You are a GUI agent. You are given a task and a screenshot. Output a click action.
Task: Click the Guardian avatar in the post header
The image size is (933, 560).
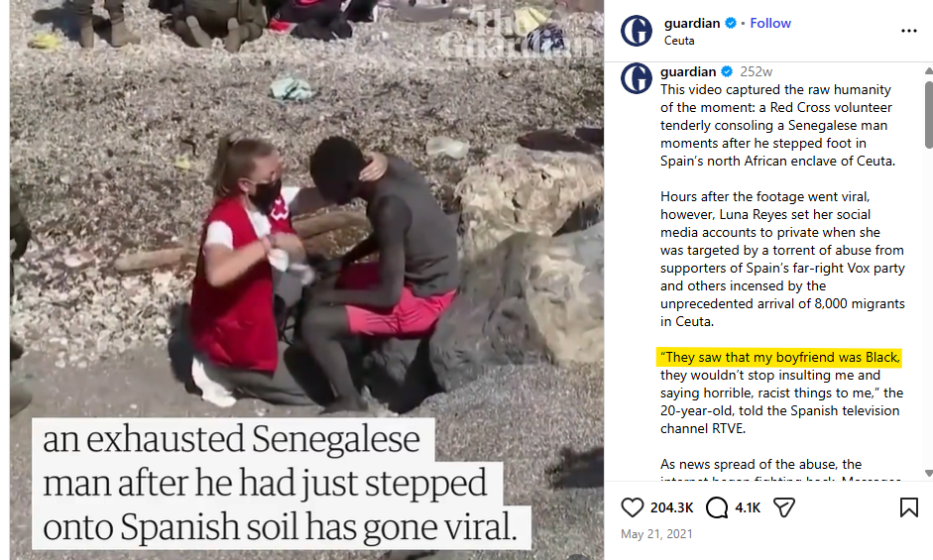[637, 31]
